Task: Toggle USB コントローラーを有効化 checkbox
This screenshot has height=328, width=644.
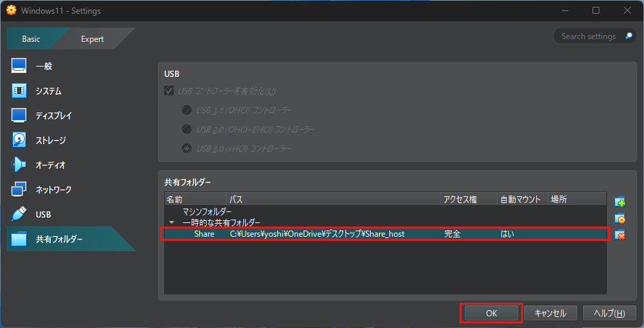Action: pyautogui.click(x=168, y=91)
